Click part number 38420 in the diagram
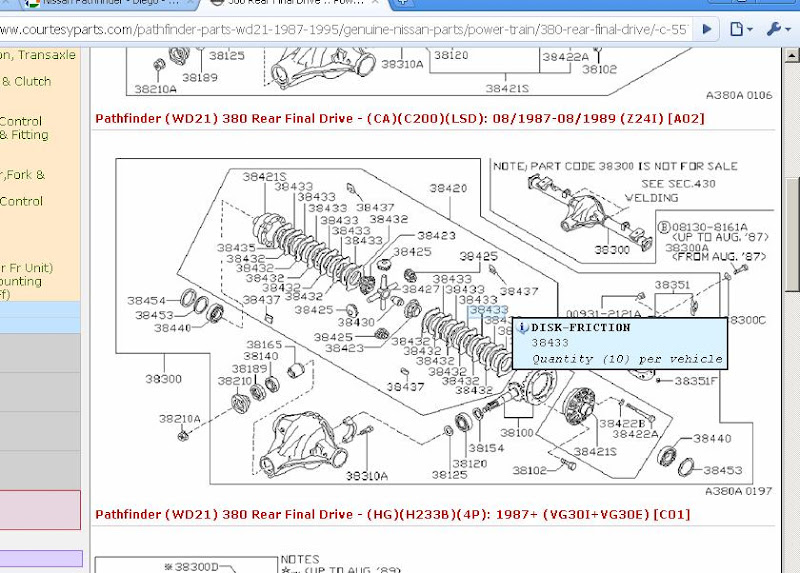 (448, 188)
